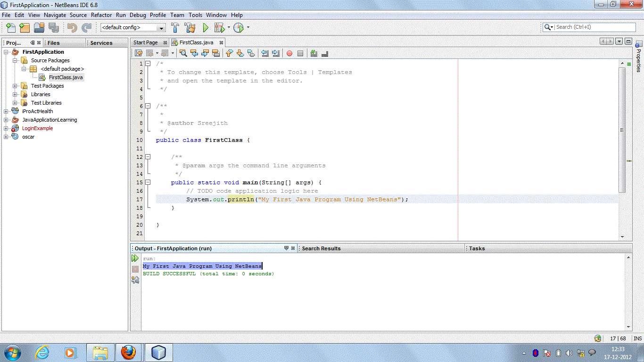Click the New File toolbar icon
Image resolution: width=644 pixels, height=362 pixels.
click(x=10, y=27)
